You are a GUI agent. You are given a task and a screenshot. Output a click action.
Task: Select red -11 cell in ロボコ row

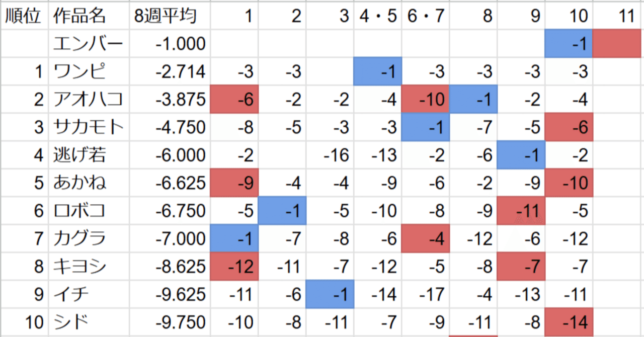tap(521, 210)
